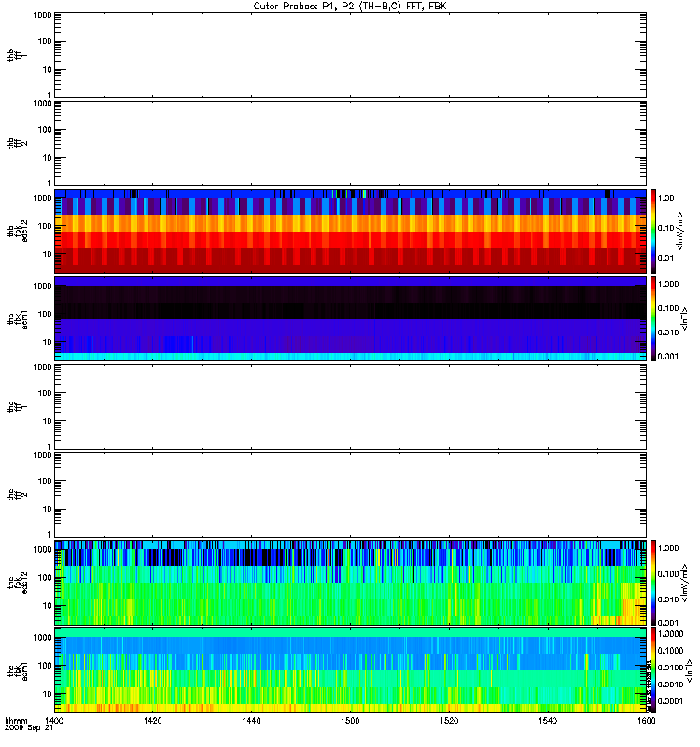Click the 'thc fff 2' y-axis title
The width and height of the screenshot is (700, 747).
[x=17, y=495]
